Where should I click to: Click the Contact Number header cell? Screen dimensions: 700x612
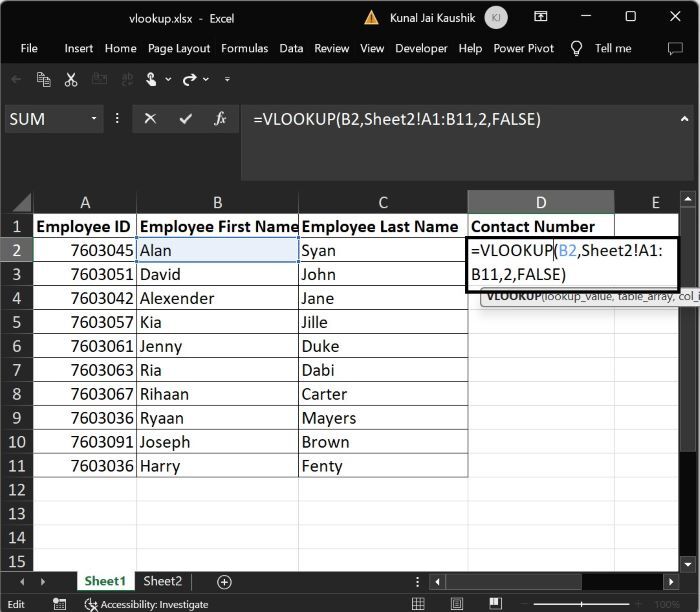point(541,226)
